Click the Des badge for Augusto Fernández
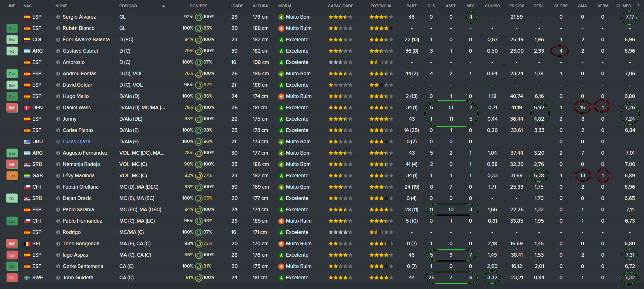Image resolution: width=644 pixels, height=289 pixels. coord(12,153)
